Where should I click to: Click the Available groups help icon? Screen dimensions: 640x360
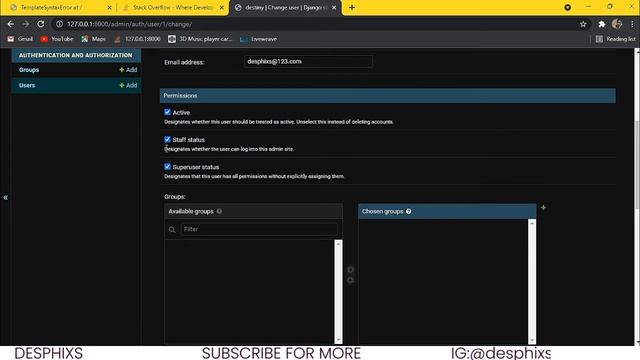click(x=219, y=211)
